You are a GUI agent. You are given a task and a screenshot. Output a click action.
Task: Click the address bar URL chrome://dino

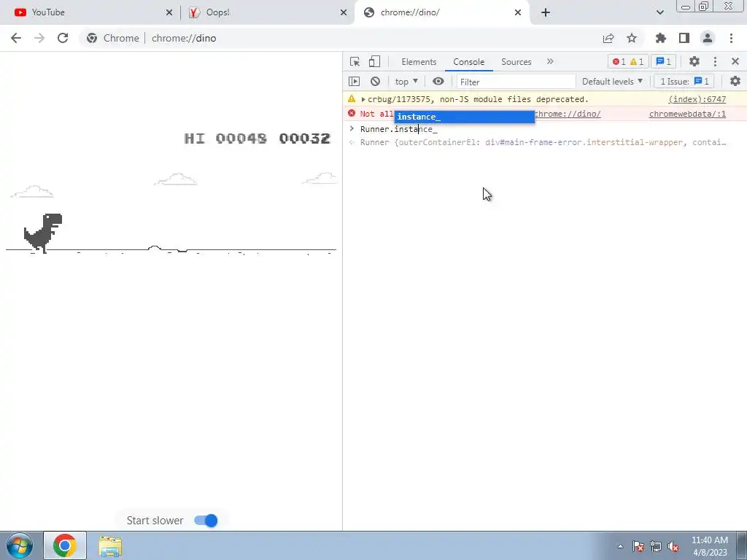click(184, 38)
